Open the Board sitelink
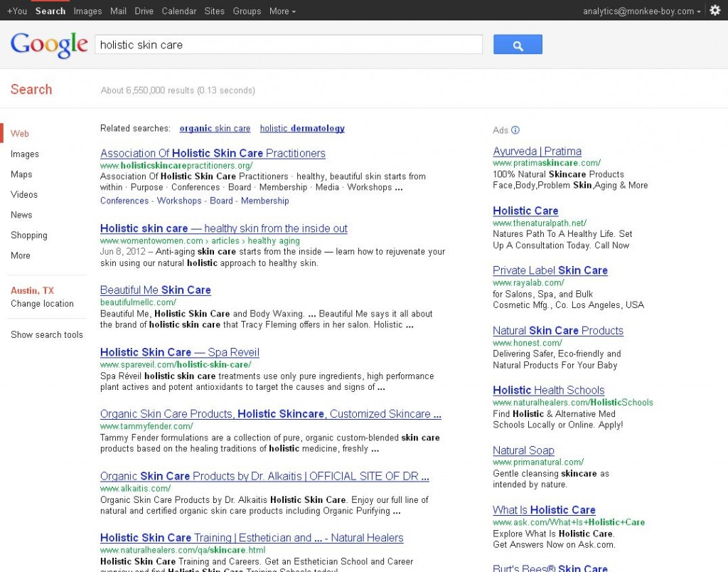Viewport: 728px width, 572px height. (x=222, y=201)
